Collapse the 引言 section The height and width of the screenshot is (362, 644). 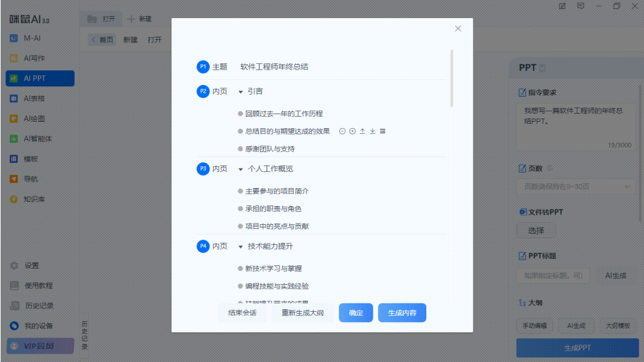[x=241, y=92]
